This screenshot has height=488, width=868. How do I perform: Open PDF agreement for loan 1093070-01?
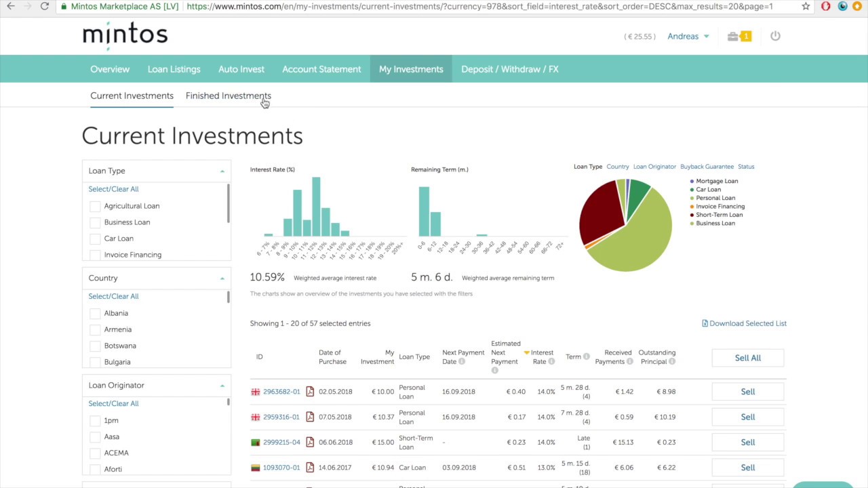[x=310, y=467]
